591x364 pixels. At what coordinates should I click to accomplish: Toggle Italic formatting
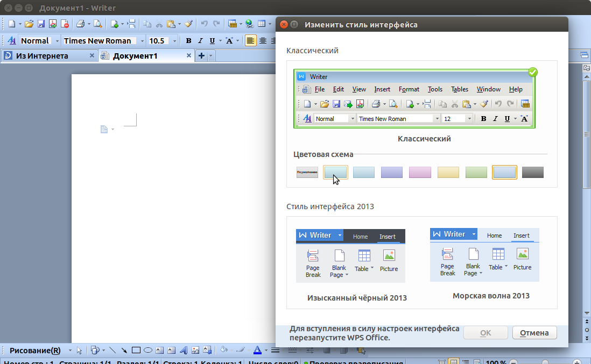(200, 41)
